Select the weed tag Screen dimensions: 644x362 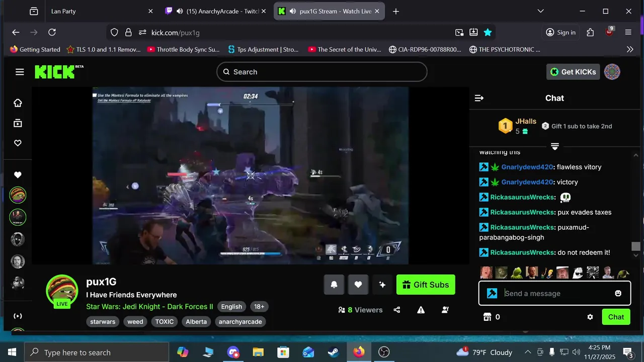(135, 322)
